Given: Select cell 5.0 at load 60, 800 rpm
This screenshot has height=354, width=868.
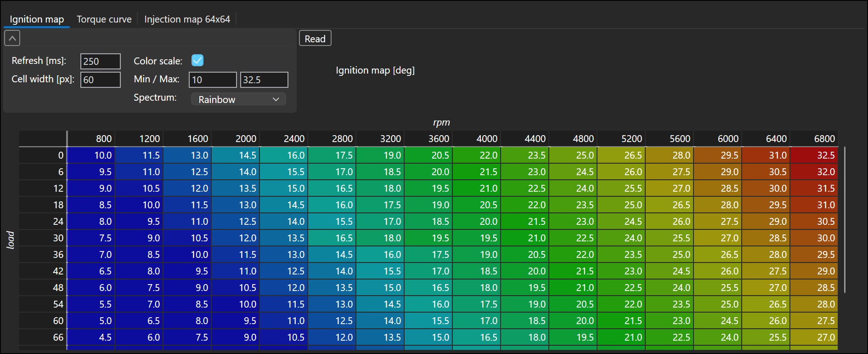Looking at the screenshot, I should 91,321.
